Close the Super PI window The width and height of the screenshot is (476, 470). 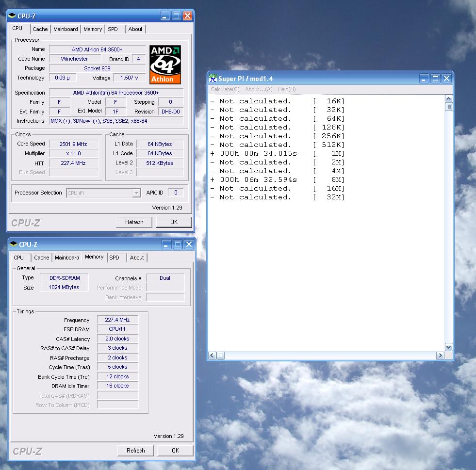(446, 79)
